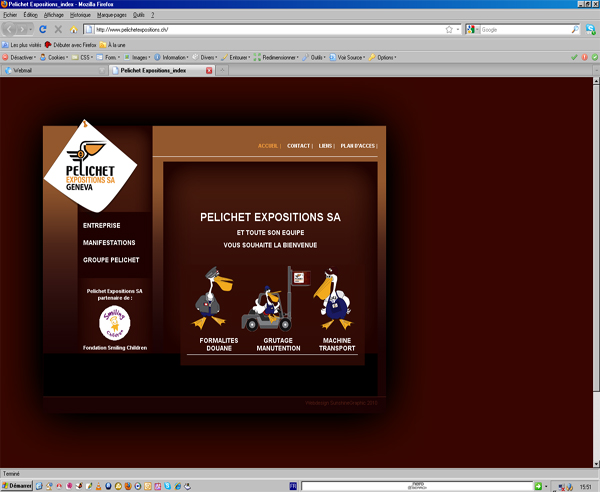The height and width of the screenshot is (492, 600).
Task: Click Les plus visités bookmark
Action: pos(21,45)
